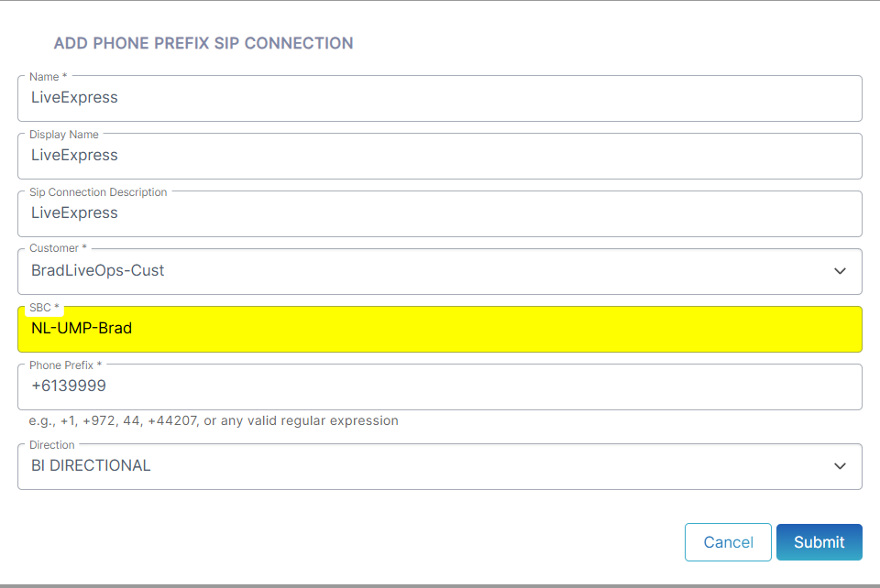The width and height of the screenshot is (880, 588).
Task: Click the Customer * field label
Action: coord(58,248)
